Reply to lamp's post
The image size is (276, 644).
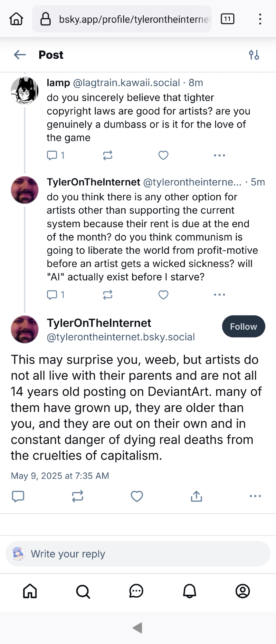point(52,156)
